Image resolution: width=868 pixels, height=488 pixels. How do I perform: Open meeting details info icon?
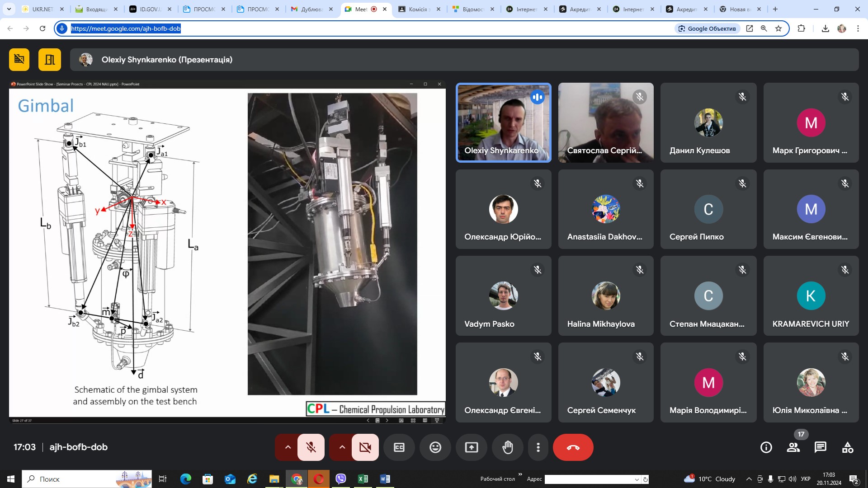click(x=766, y=447)
